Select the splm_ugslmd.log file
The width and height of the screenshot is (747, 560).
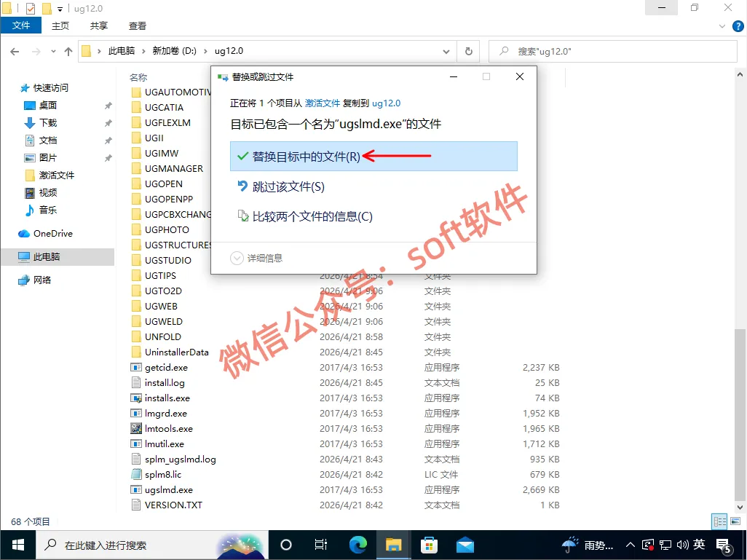coord(180,460)
